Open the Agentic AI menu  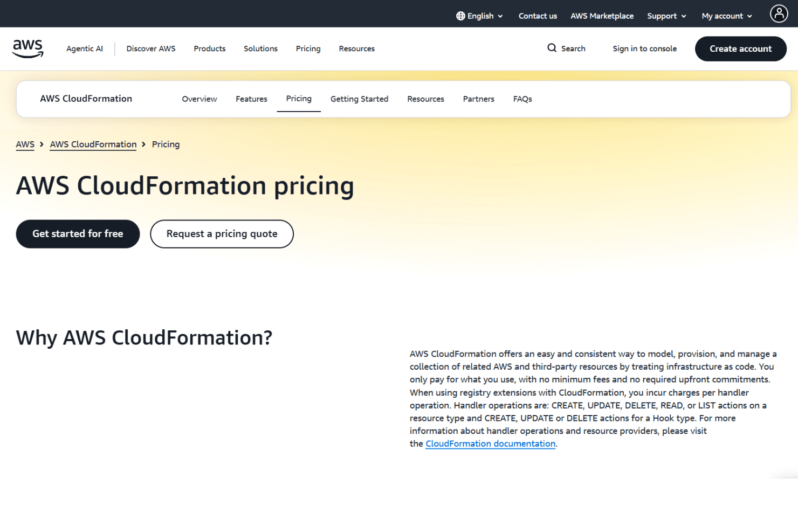pos(85,49)
